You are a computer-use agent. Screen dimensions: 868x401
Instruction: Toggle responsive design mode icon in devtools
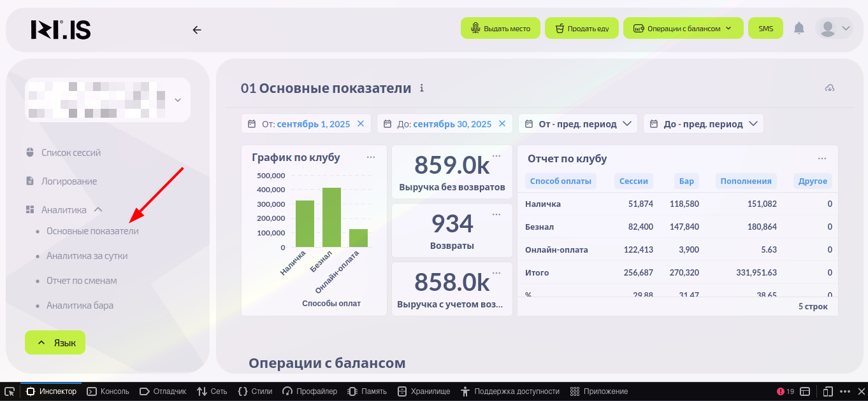[x=828, y=391]
